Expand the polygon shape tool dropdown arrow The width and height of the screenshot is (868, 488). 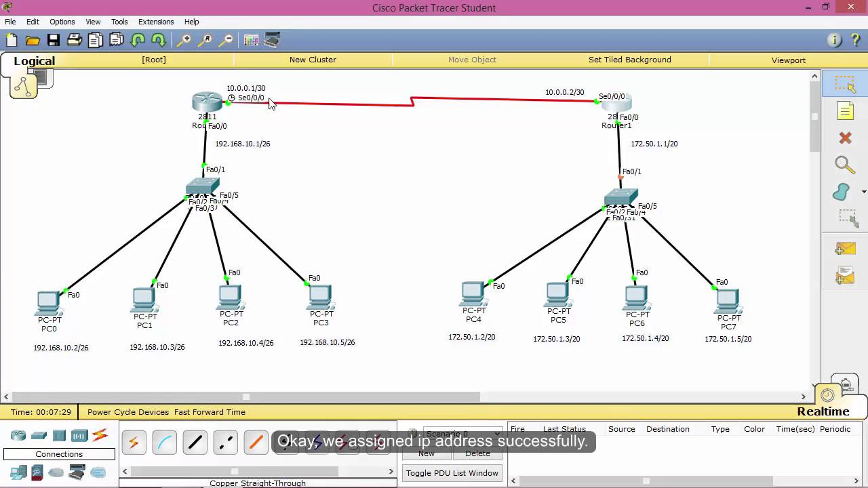pos(863,192)
